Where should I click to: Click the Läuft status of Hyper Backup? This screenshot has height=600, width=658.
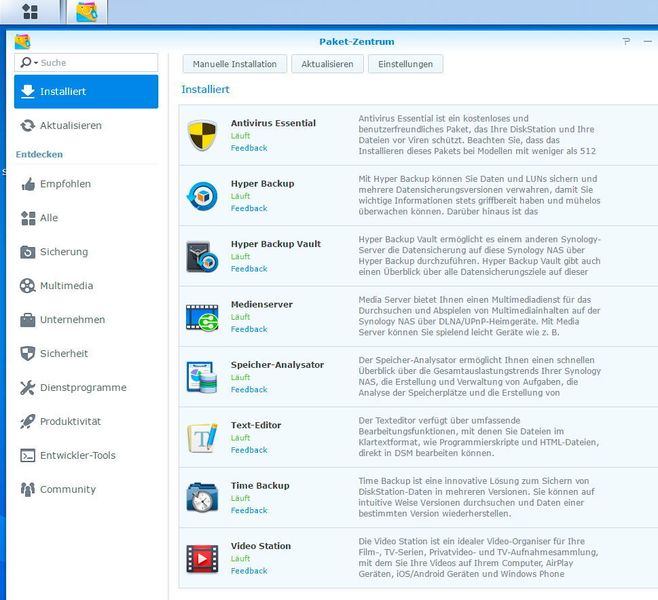[x=240, y=196]
